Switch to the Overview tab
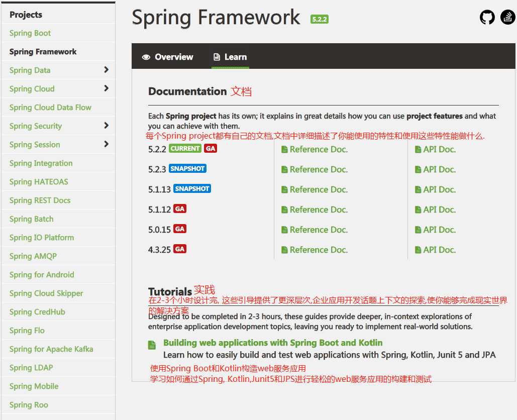Screen dimensions: 517x420 [x=167, y=57]
